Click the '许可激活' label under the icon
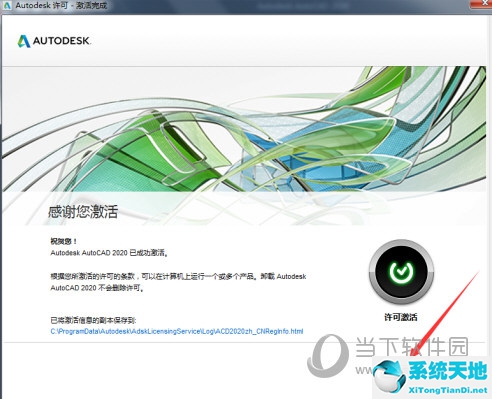Screen dimensions: 492x399 [x=401, y=317]
